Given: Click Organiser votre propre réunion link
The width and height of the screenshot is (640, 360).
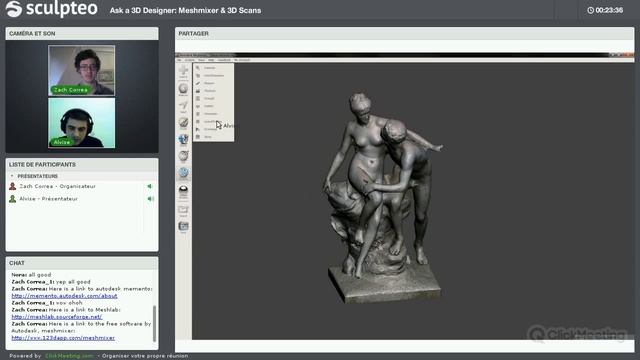Looking at the screenshot, I should point(145,356).
